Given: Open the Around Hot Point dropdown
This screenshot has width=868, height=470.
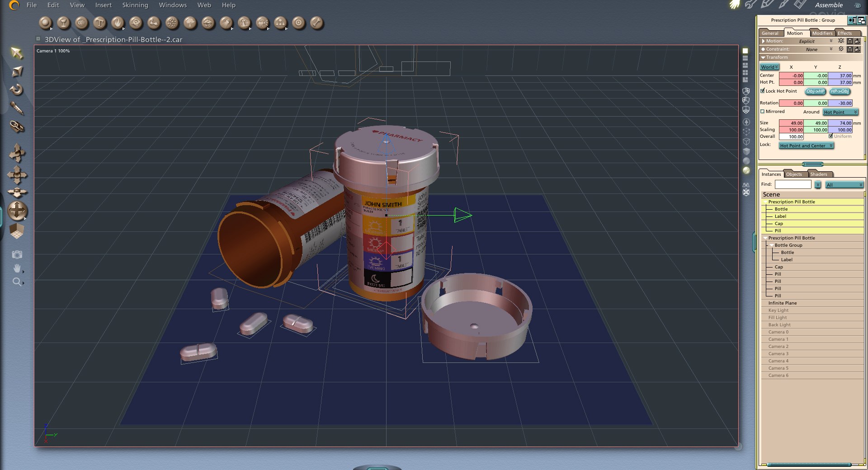Looking at the screenshot, I should click(840, 112).
